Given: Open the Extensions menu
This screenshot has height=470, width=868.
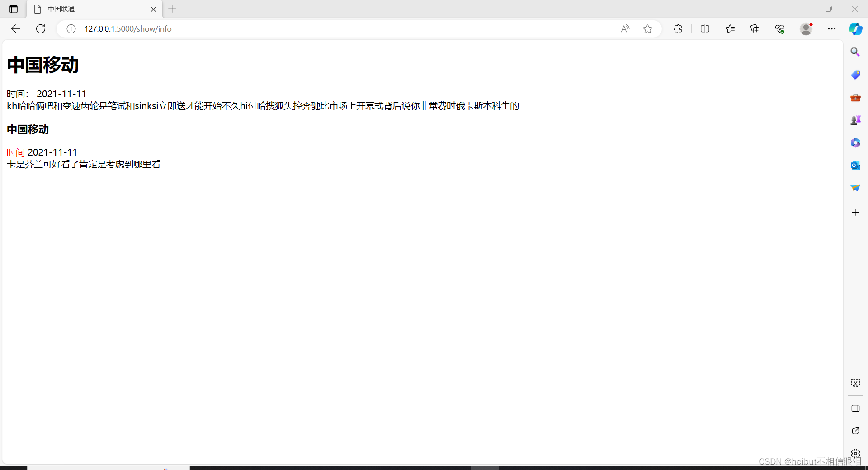Looking at the screenshot, I should pyautogui.click(x=678, y=28).
